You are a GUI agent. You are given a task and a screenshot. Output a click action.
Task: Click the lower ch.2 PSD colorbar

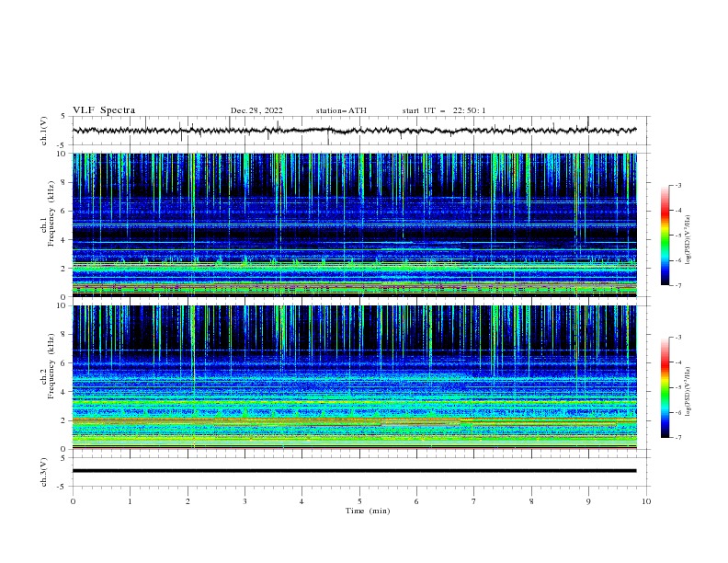tap(665, 387)
